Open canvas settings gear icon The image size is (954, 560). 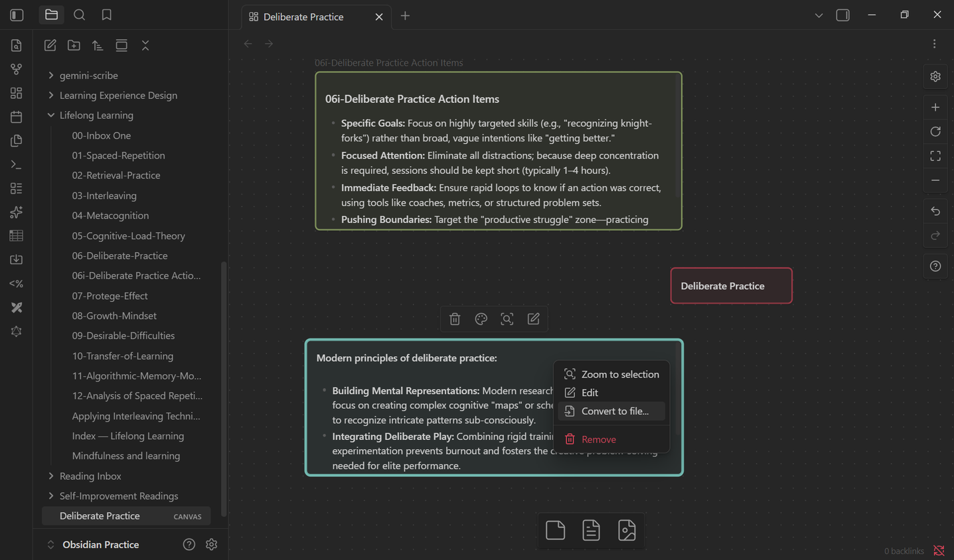pos(935,77)
